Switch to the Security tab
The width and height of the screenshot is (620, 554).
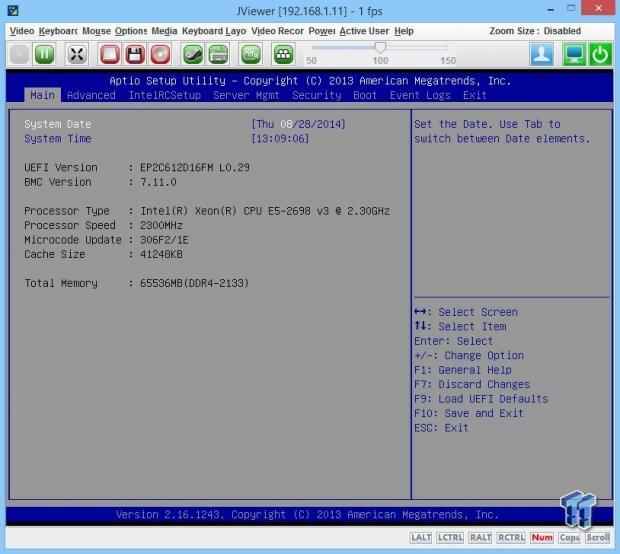point(317,95)
